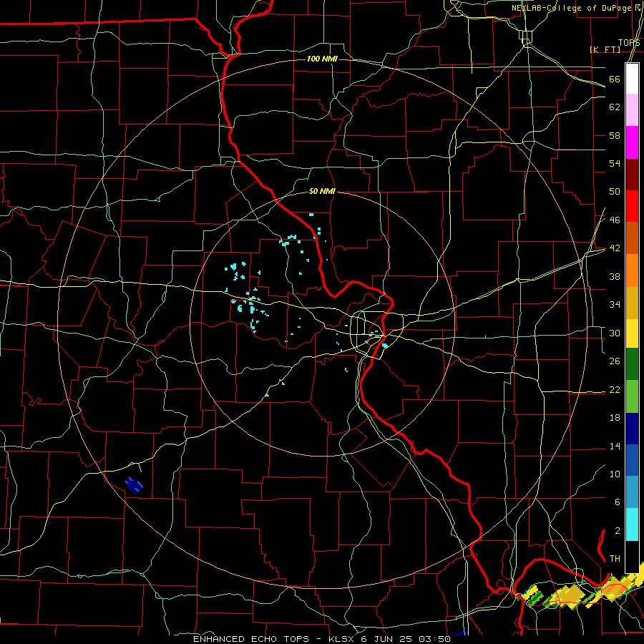Click the legend value 30

tap(615, 333)
